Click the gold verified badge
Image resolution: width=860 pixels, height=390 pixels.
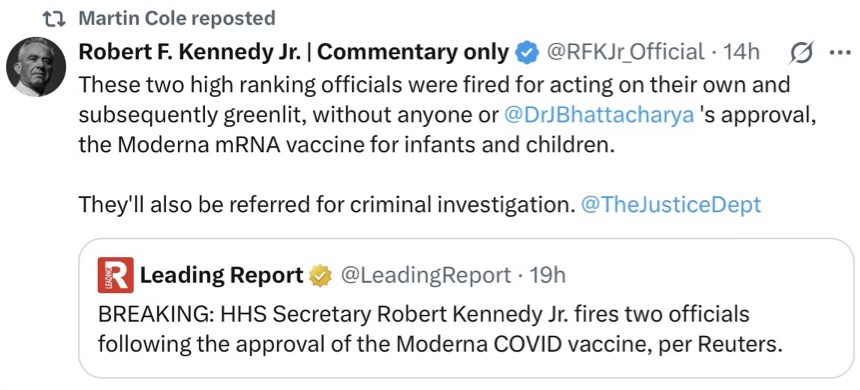coord(319,275)
